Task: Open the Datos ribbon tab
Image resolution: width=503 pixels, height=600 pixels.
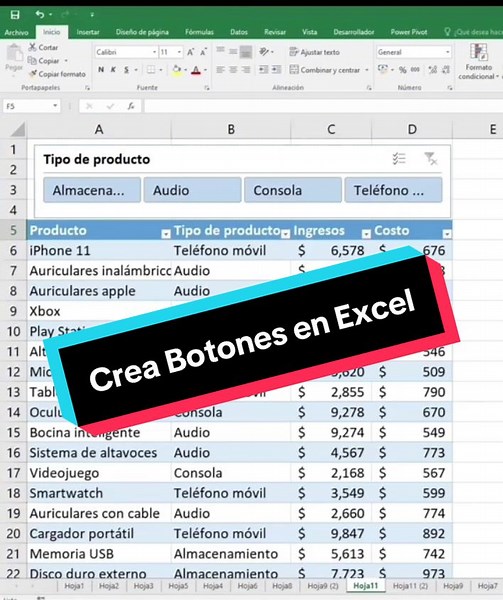Action: (x=239, y=32)
